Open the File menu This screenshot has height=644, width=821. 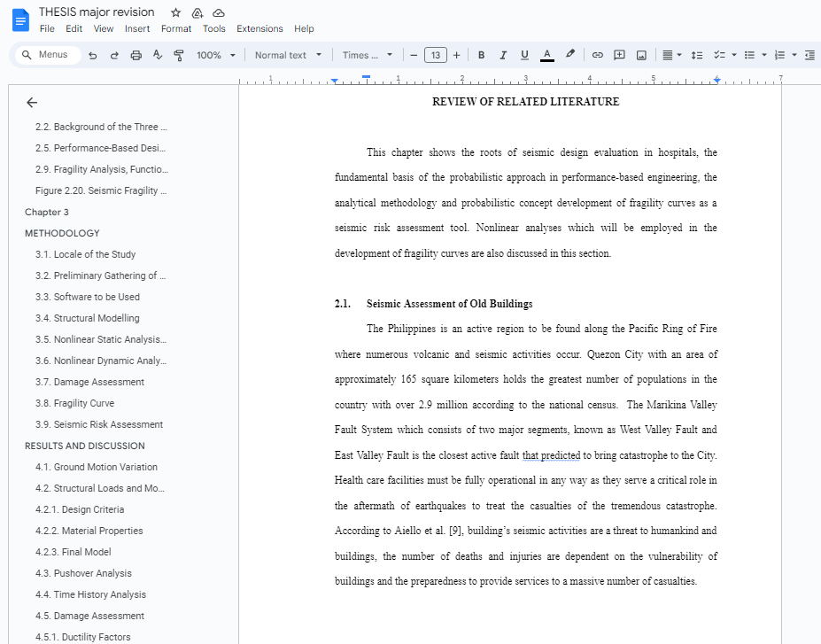click(x=47, y=29)
